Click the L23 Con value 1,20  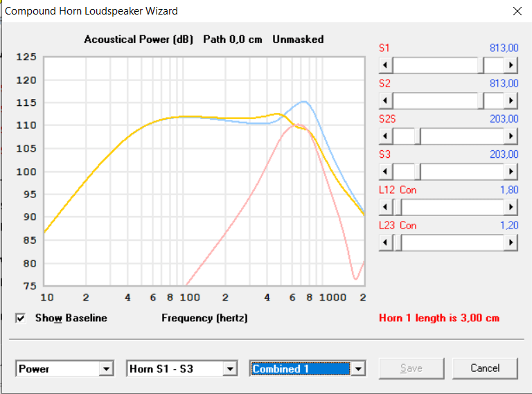pyautogui.click(x=509, y=226)
